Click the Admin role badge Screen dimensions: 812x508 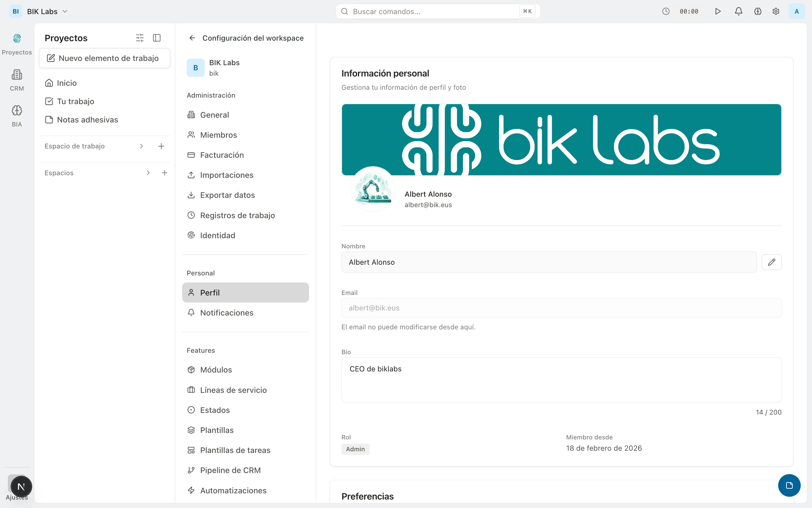click(x=355, y=449)
